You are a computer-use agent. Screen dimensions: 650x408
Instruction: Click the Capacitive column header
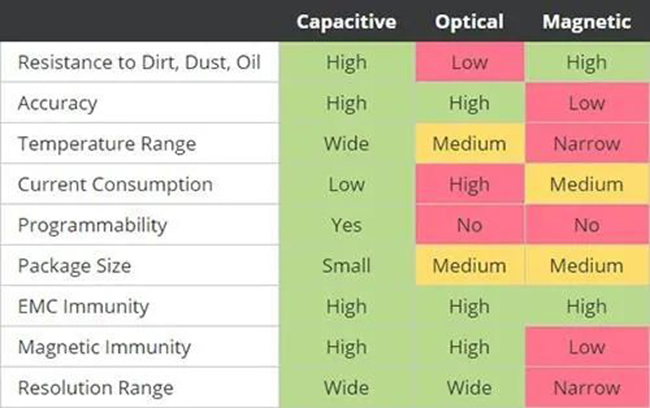pos(346,22)
